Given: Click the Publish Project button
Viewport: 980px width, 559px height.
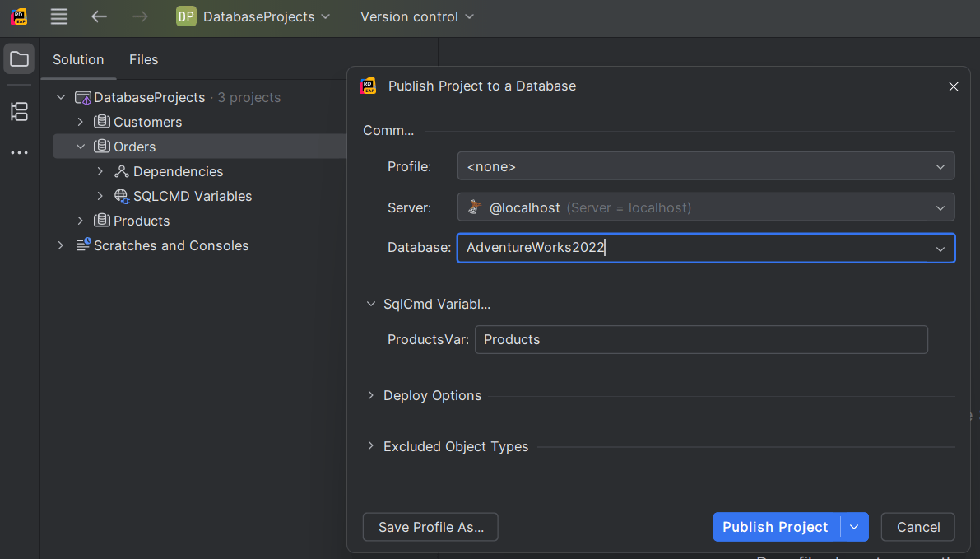Looking at the screenshot, I should coord(775,527).
